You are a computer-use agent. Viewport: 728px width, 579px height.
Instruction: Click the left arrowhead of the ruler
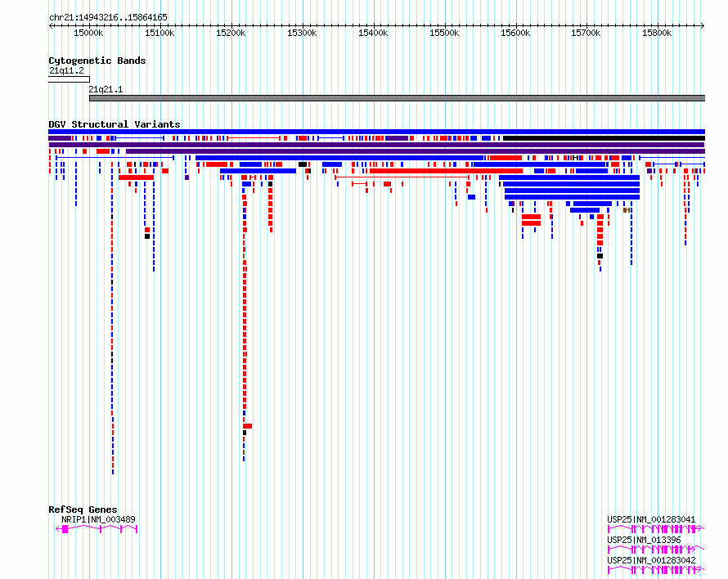click(51, 25)
